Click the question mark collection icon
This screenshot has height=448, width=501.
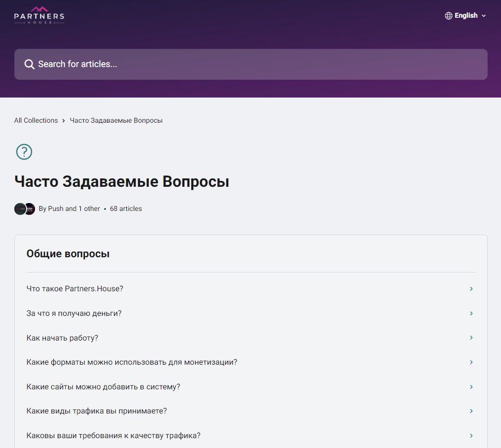click(24, 152)
